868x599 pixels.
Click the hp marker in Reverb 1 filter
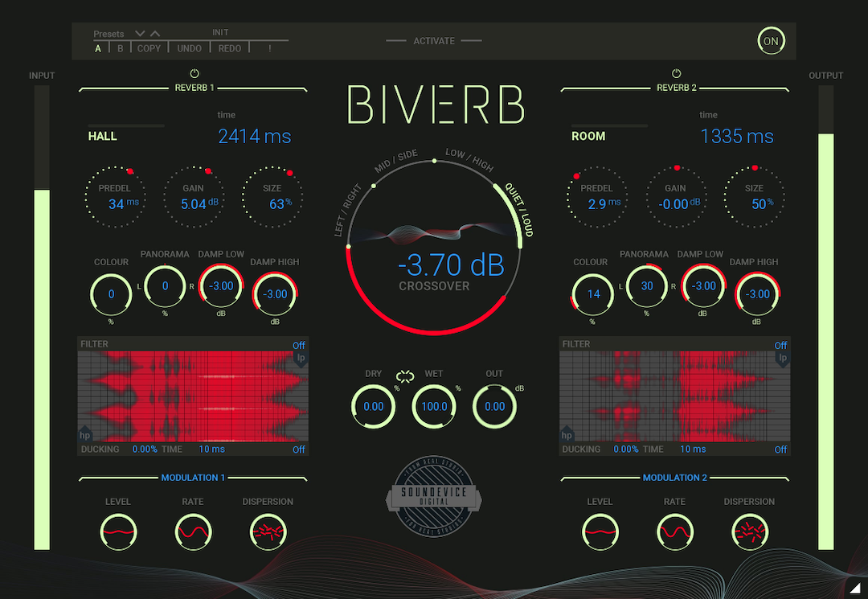84,435
